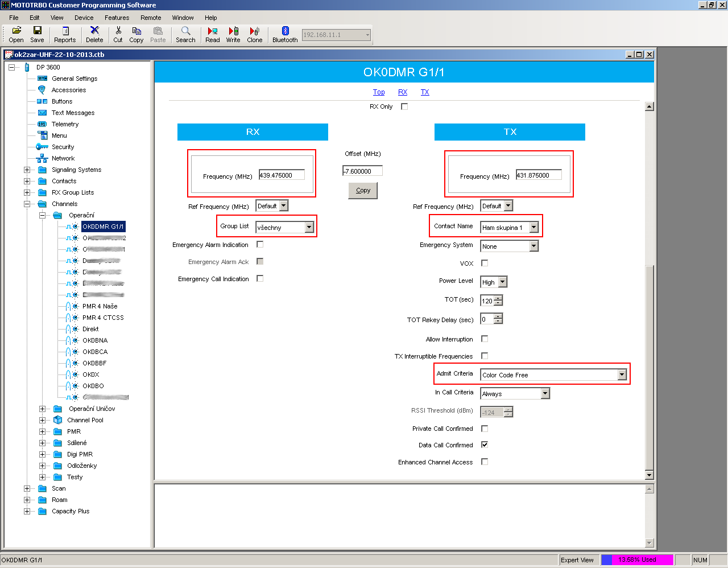The image size is (728, 568).
Task: Click the Open toolbar icon
Action: coord(16,34)
